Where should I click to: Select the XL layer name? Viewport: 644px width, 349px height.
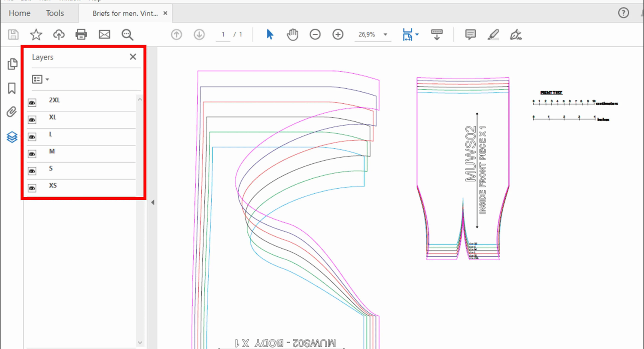coord(52,117)
